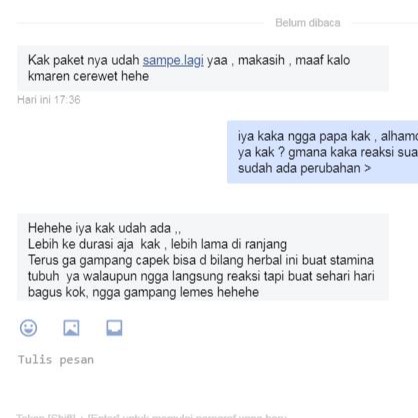
Task: Click the line 'bagus kok, ngga gampang lemes hehehe'
Action: [143, 292]
